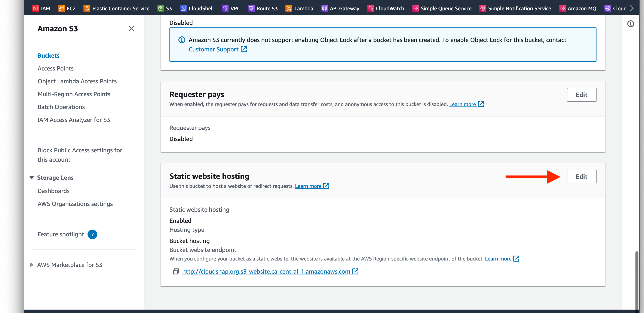Image resolution: width=644 pixels, height=313 pixels.
Task: Open the Route 53 shortcut icon
Action: click(x=251, y=8)
